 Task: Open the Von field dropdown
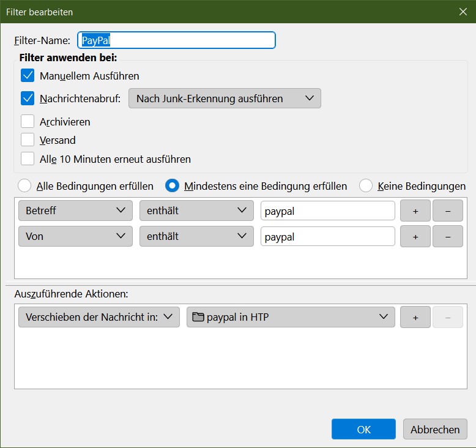pos(75,236)
